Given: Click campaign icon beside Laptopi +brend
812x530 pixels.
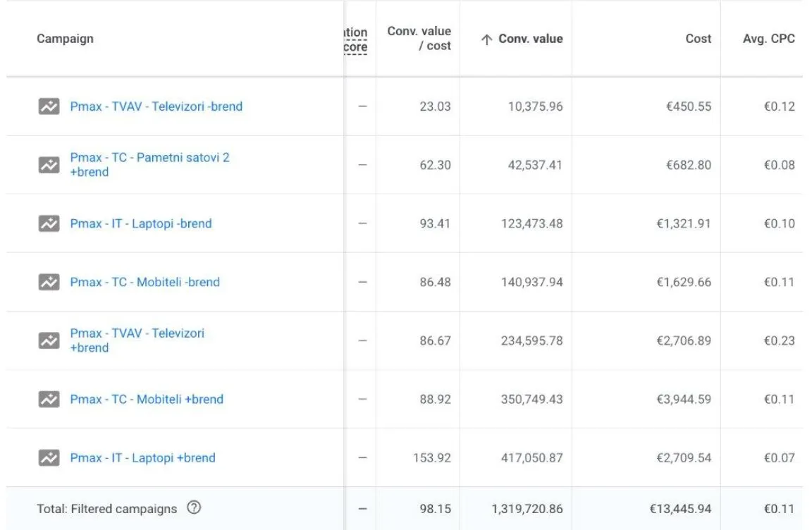Looking at the screenshot, I should (x=49, y=457).
